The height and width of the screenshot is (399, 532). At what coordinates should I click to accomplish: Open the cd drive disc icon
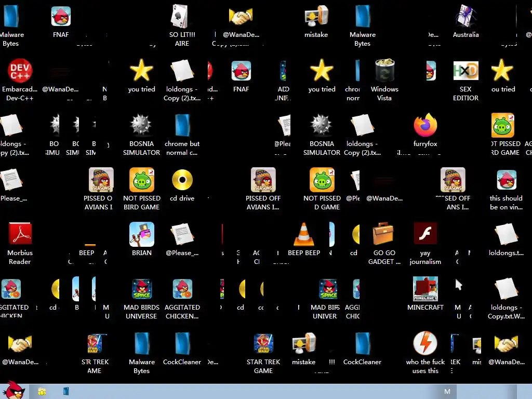point(182,179)
